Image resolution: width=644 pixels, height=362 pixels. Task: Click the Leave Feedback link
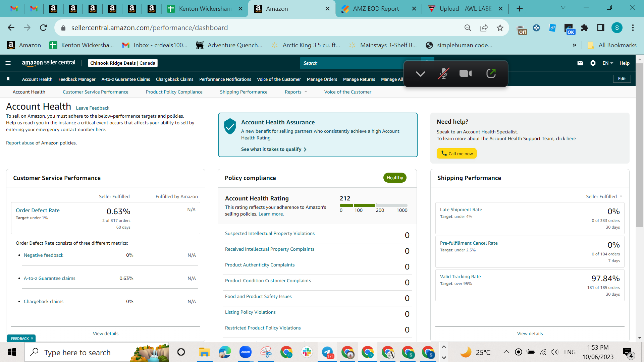pyautogui.click(x=93, y=108)
